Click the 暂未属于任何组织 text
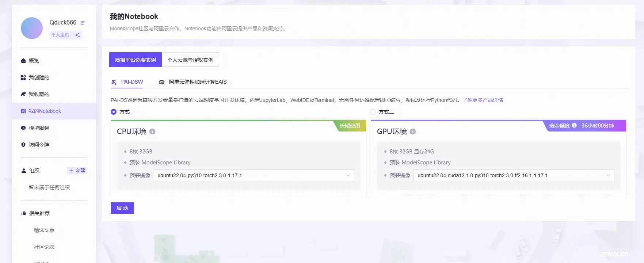 click(x=49, y=187)
